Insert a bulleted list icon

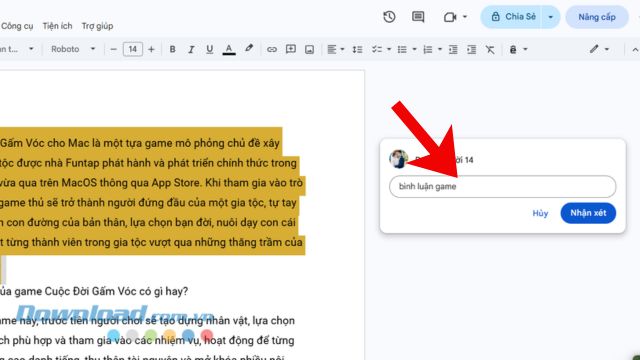pyautogui.click(x=402, y=49)
